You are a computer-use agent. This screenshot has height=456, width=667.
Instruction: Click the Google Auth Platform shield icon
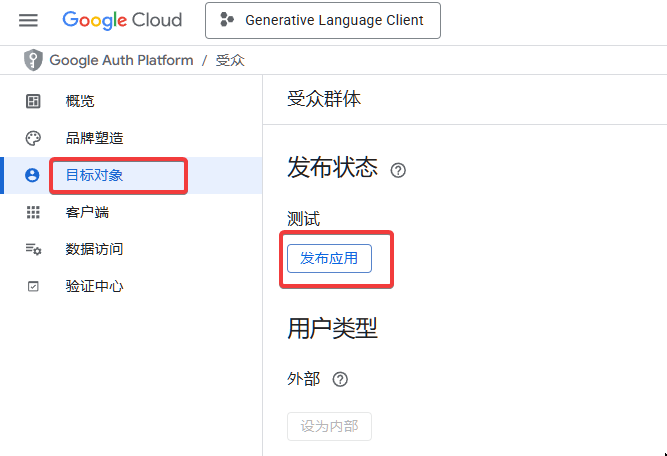pyautogui.click(x=33, y=60)
